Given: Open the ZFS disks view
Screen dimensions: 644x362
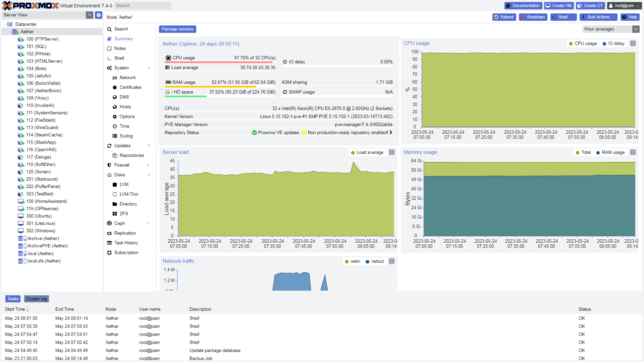Looking at the screenshot, I should [123, 213].
